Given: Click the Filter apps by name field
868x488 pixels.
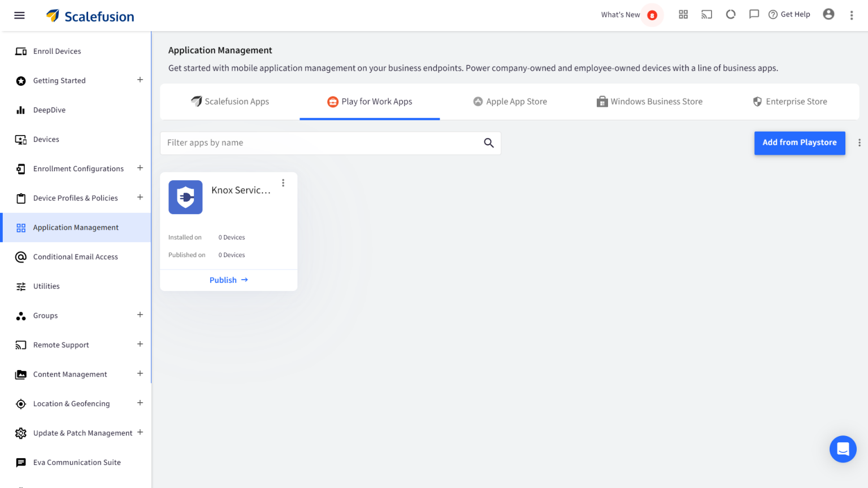Looking at the screenshot, I should click(322, 143).
